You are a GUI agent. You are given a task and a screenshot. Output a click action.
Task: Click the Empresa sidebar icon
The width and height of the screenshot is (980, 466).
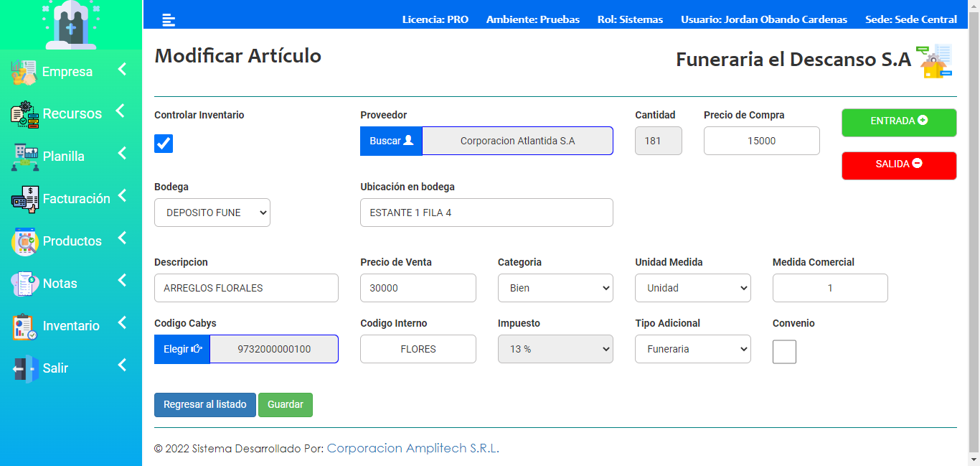click(24, 73)
